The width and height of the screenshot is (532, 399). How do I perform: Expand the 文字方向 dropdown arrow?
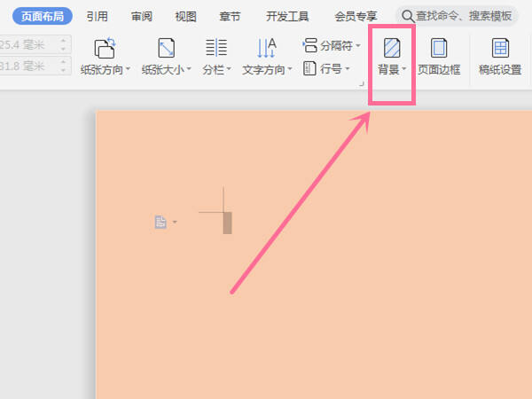click(x=289, y=69)
